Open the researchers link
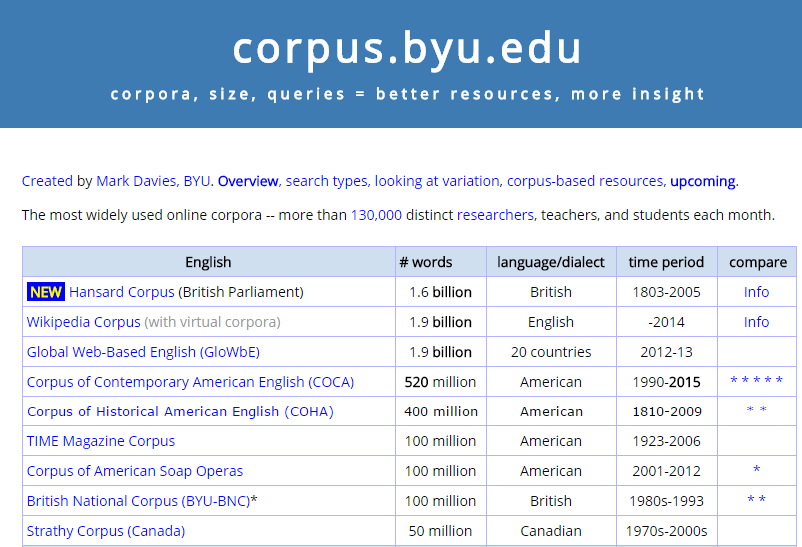 click(x=495, y=215)
